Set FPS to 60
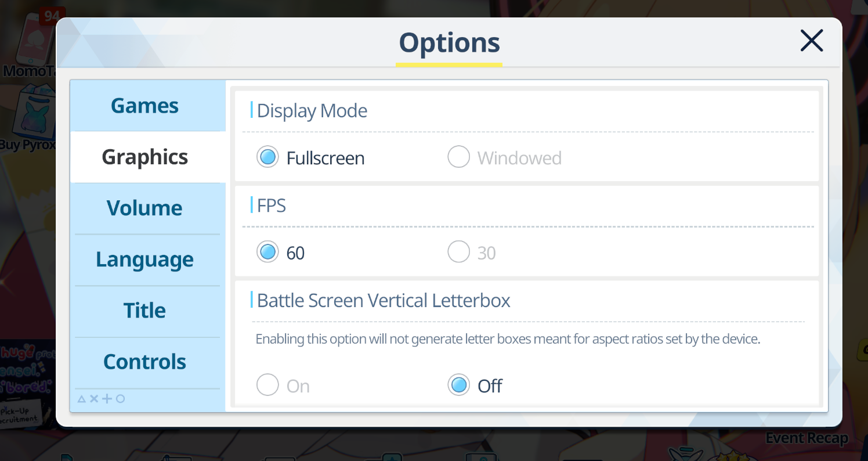 (x=267, y=253)
